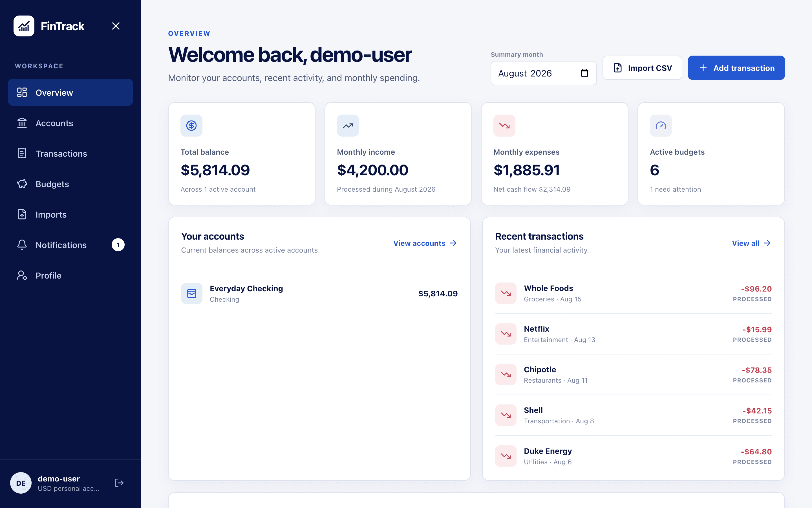Log out using the sign-out icon

(119, 483)
